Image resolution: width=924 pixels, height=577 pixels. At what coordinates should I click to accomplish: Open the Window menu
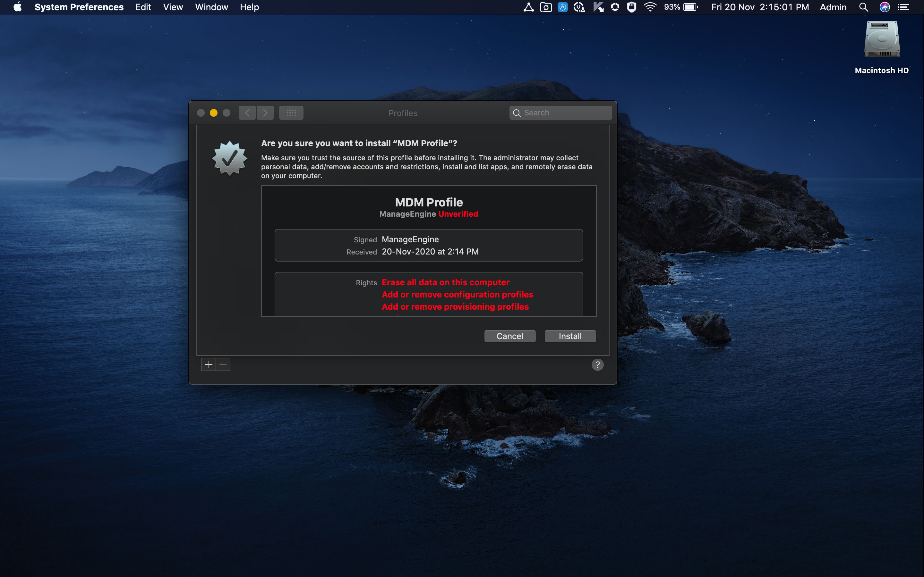click(211, 7)
